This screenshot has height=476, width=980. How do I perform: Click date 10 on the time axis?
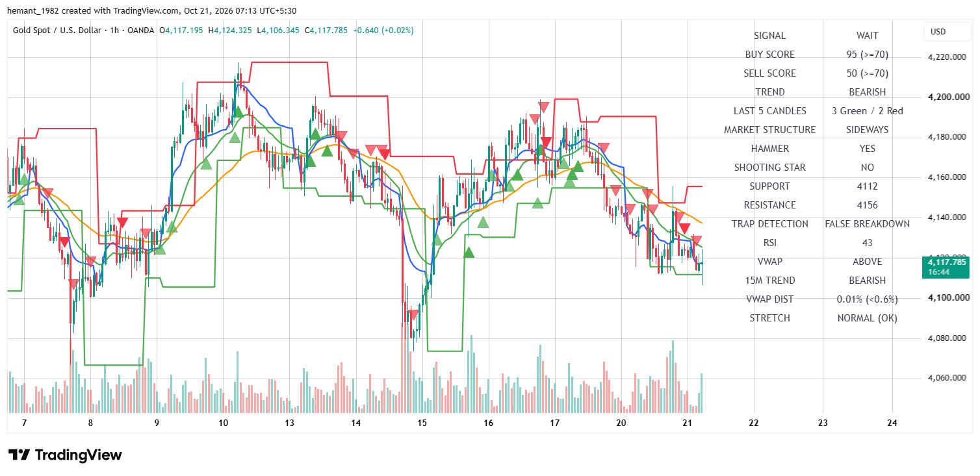click(x=223, y=423)
